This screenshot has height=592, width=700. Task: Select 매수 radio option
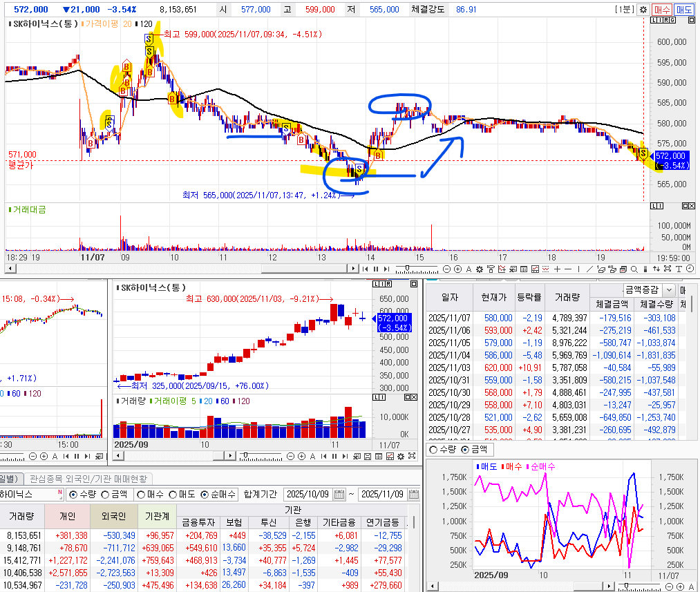[x=141, y=495]
